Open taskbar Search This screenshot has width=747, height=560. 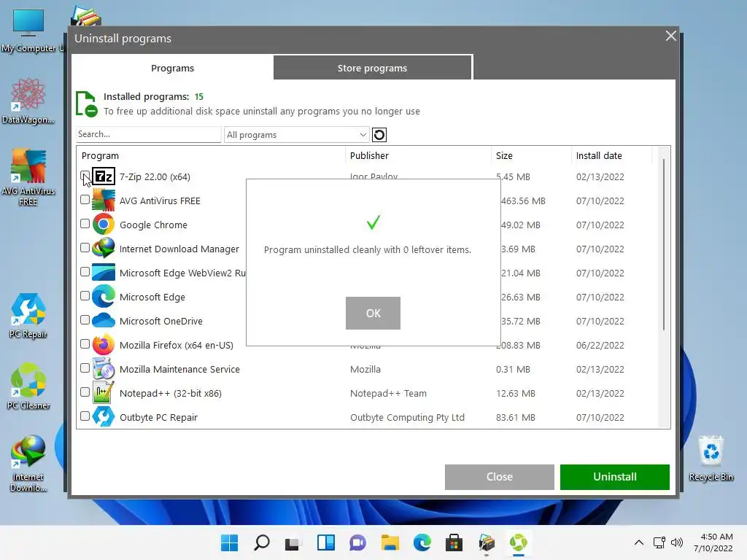click(x=262, y=542)
